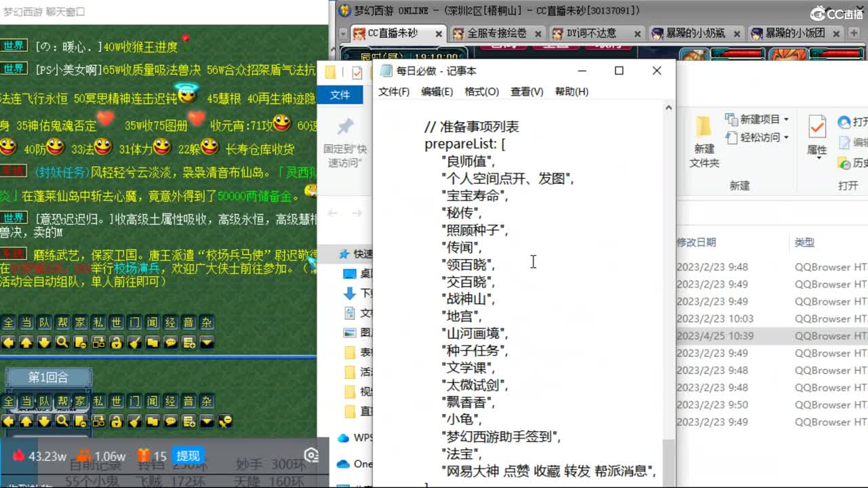Click the orange viewers icon beside 1.06w
The width and height of the screenshot is (868, 488).
click(83, 455)
